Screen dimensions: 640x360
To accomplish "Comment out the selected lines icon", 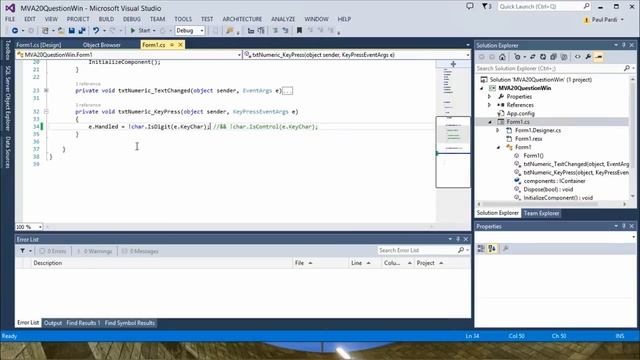I will click(275, 31).
